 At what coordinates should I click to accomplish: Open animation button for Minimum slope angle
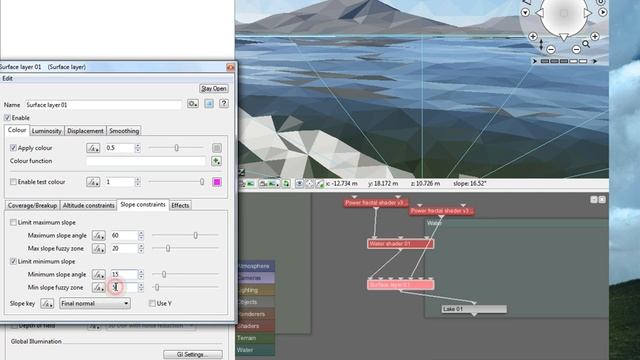98,275
